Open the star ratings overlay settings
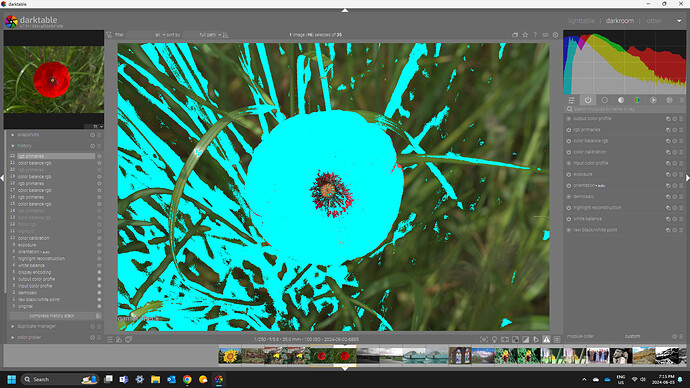The height and width of the screenshot is (388, 690). click(x=525, y=35)
